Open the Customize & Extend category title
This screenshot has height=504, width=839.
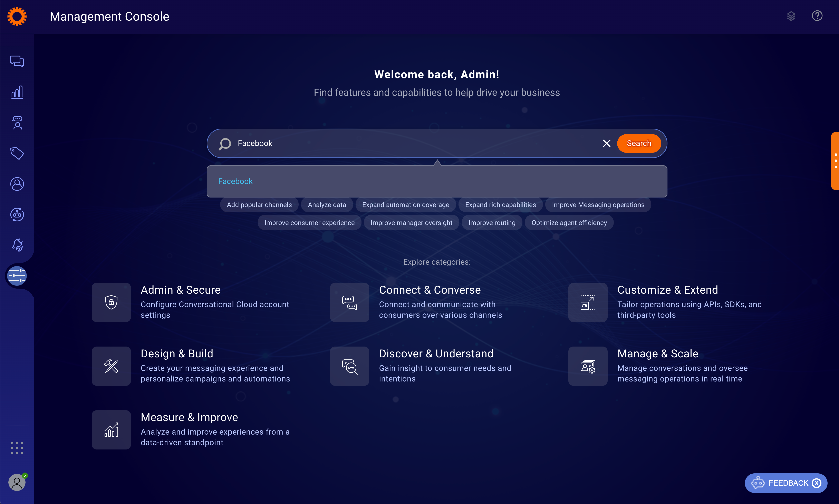(x=667, y=290)
